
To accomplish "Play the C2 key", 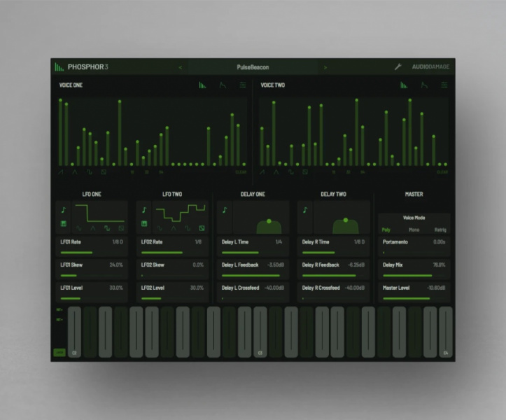I will [x=74, y=332].
